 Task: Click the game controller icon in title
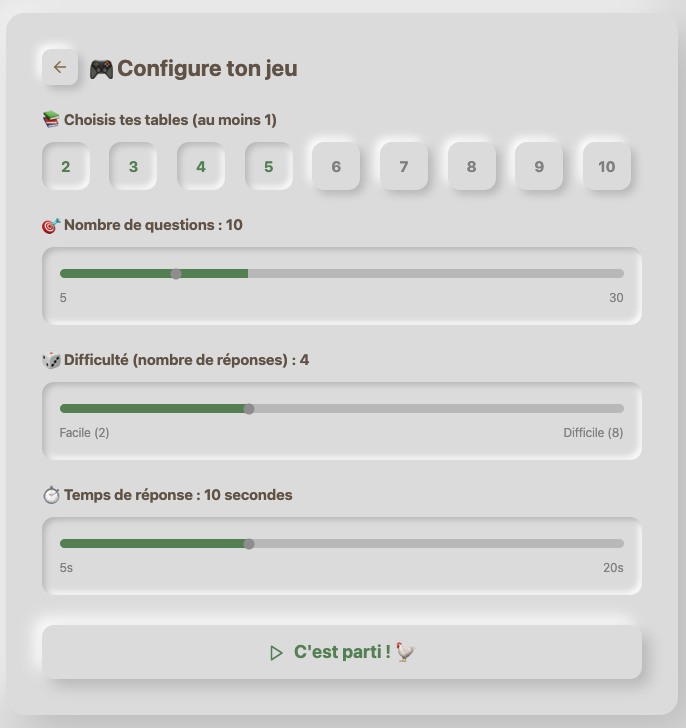100,69
